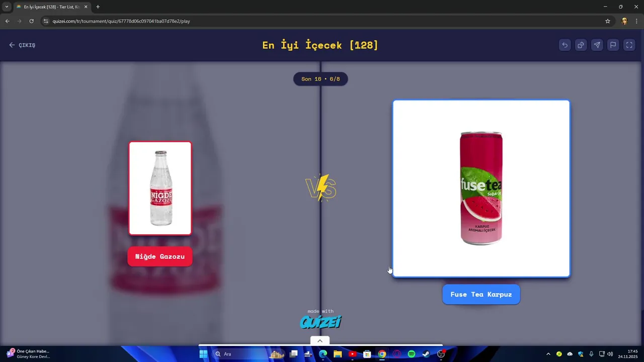The width and height of the screenshot is (644, 362).
Task: Open the Chrome three-dot menu
Action: (x=637, y=21)
